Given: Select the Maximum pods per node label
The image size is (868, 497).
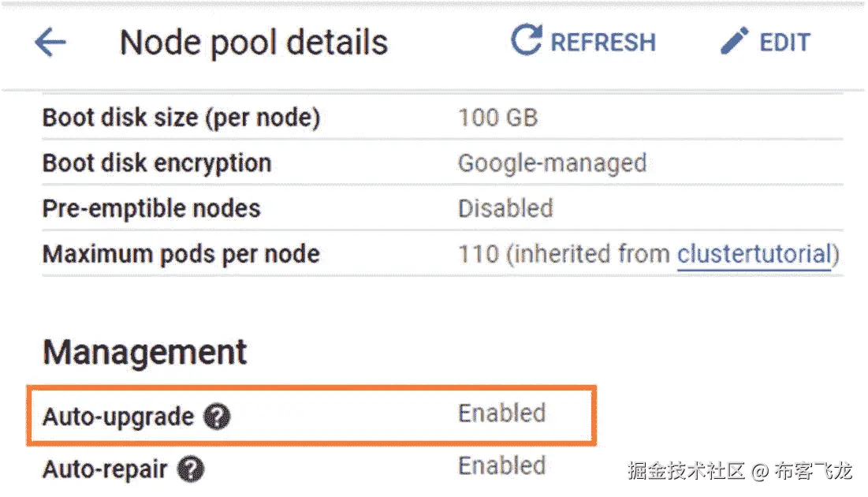Looking at the screenshot, I should pos(181,254).
